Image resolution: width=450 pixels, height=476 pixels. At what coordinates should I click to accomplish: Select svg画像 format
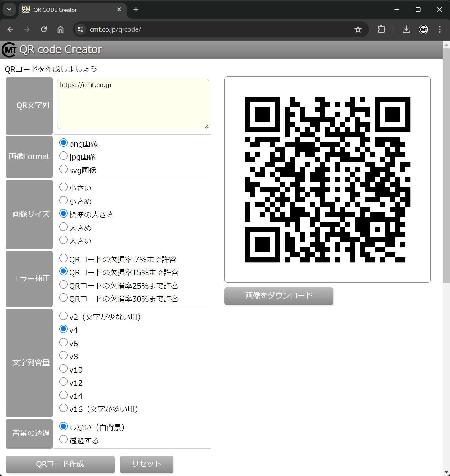tap(63, 169)
